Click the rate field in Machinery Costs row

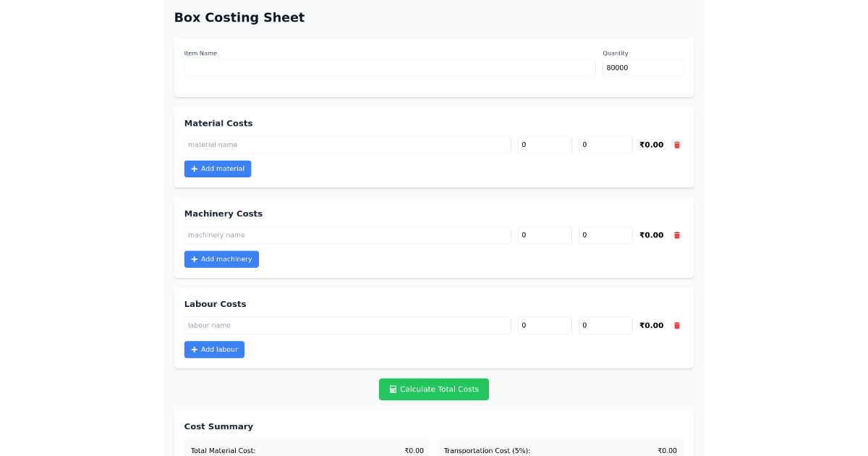coord(605,235)
